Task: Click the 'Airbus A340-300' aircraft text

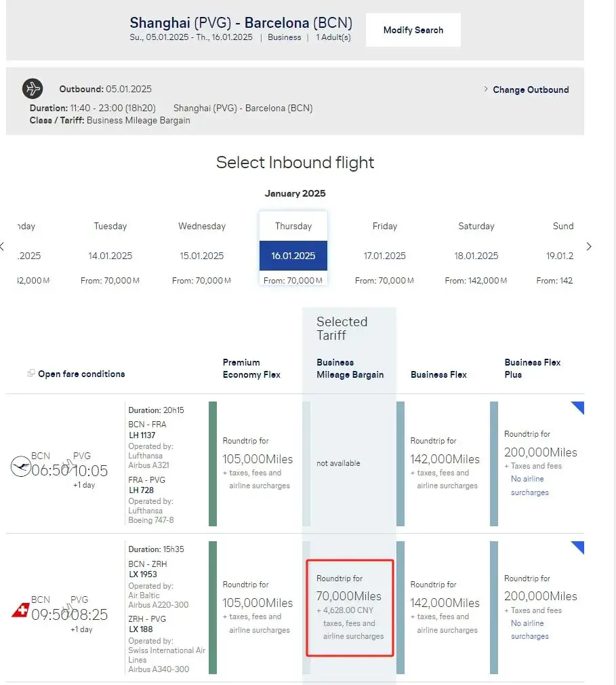Action: pyautogui.click(x=159, y=669)
